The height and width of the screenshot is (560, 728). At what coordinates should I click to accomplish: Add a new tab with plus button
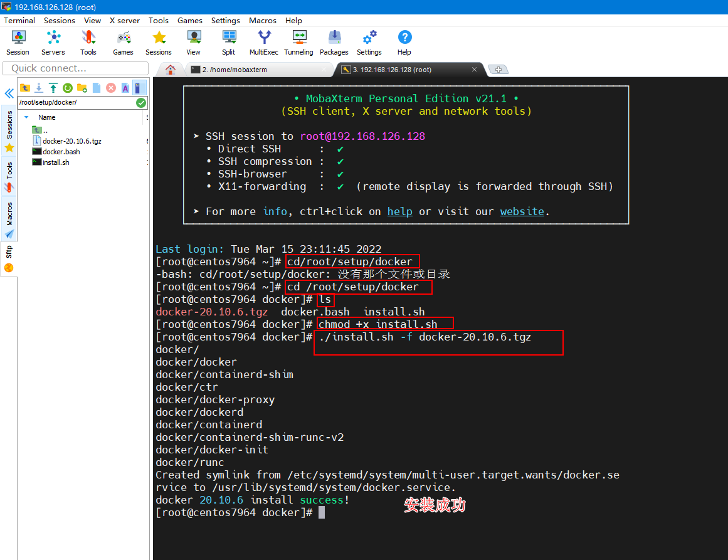pyautogui.click(x=498, y=69)
